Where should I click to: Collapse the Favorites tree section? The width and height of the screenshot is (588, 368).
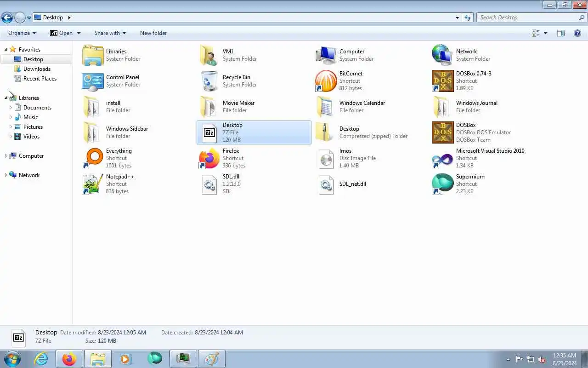tap(6, 50)
